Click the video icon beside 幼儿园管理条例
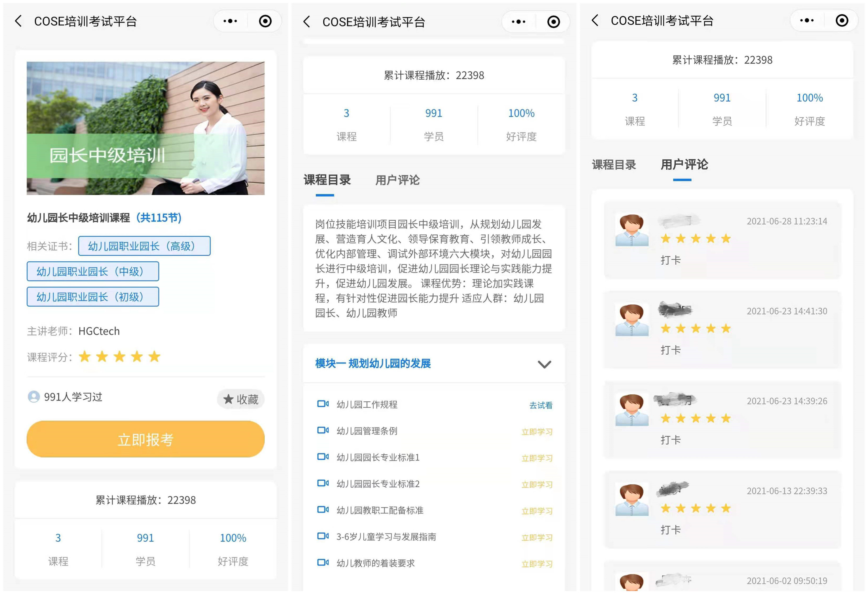 coord(323,430)
